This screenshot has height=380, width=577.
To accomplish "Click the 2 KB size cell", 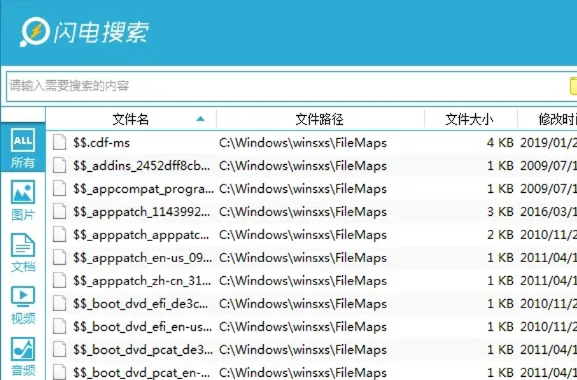I will (500, 235).
